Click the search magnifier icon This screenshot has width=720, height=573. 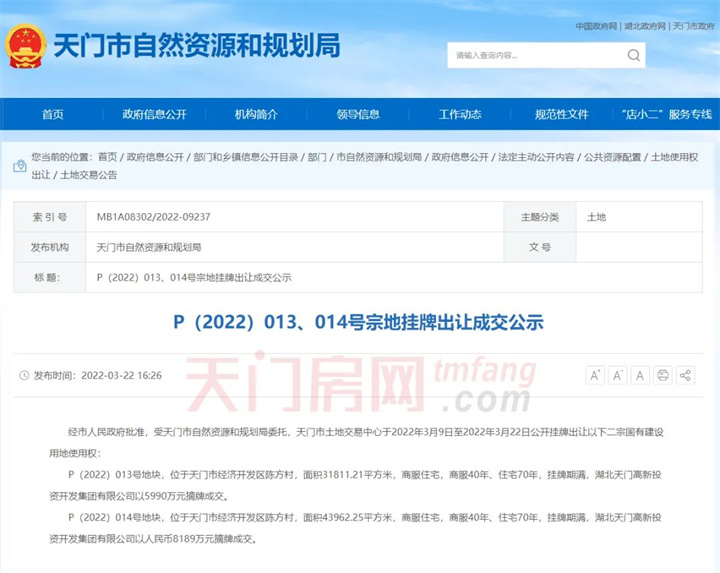pyautogui.click(x=633, y=55)
